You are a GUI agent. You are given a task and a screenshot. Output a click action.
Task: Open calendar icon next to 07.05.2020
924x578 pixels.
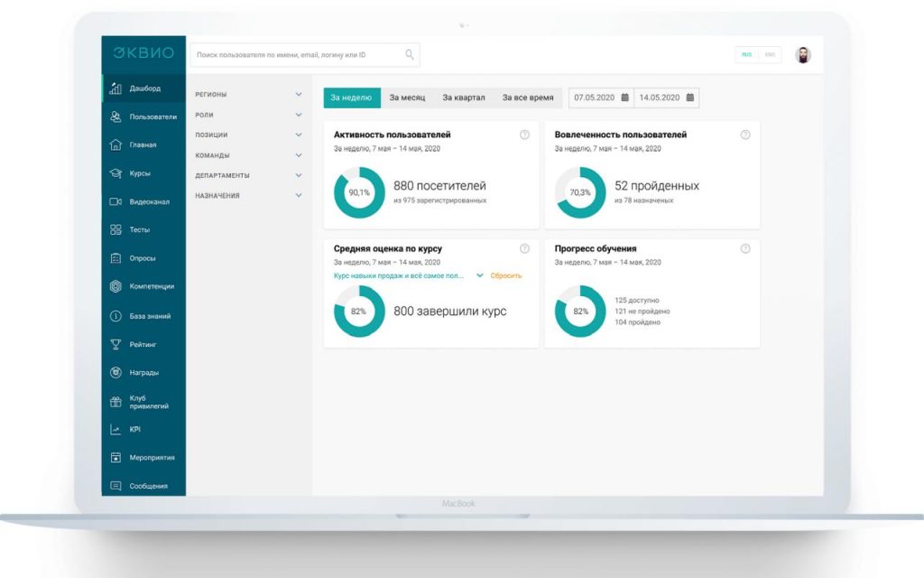(x=624, y=98)
